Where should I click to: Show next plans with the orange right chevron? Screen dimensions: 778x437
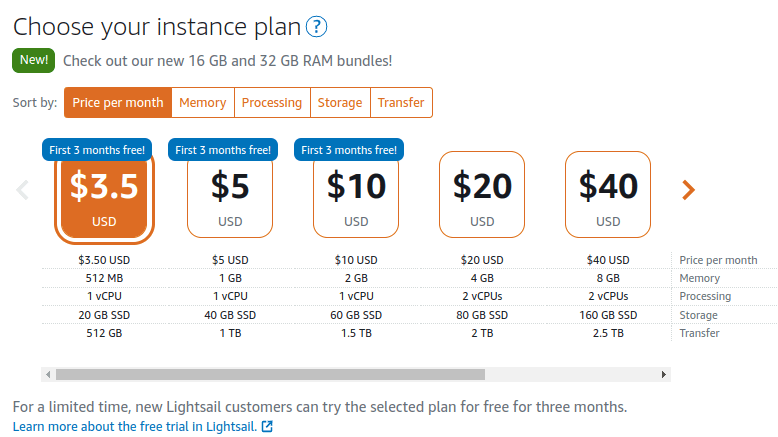click(x=688, y=189)
